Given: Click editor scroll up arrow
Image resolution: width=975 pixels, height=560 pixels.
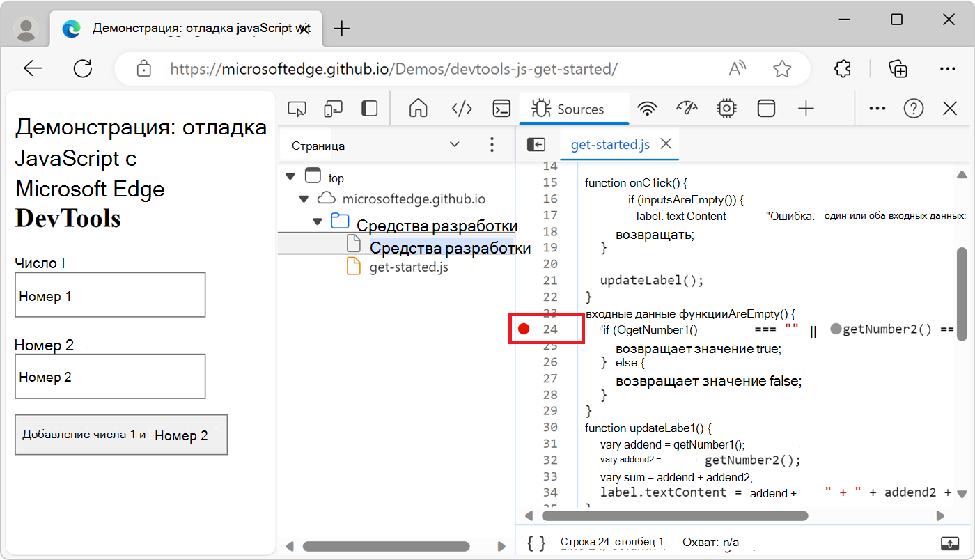Looking at the screenshot, I should 962,175.
